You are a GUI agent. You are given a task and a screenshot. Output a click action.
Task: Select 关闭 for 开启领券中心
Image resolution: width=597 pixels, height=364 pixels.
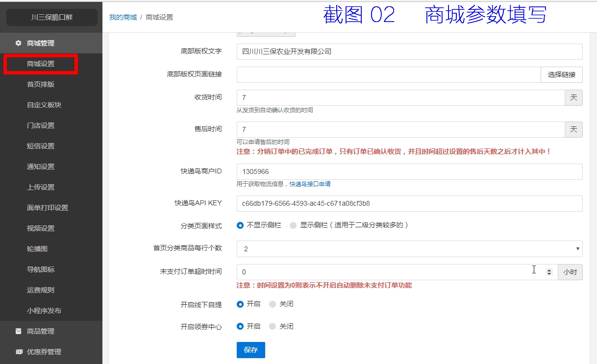pos(273,326)
